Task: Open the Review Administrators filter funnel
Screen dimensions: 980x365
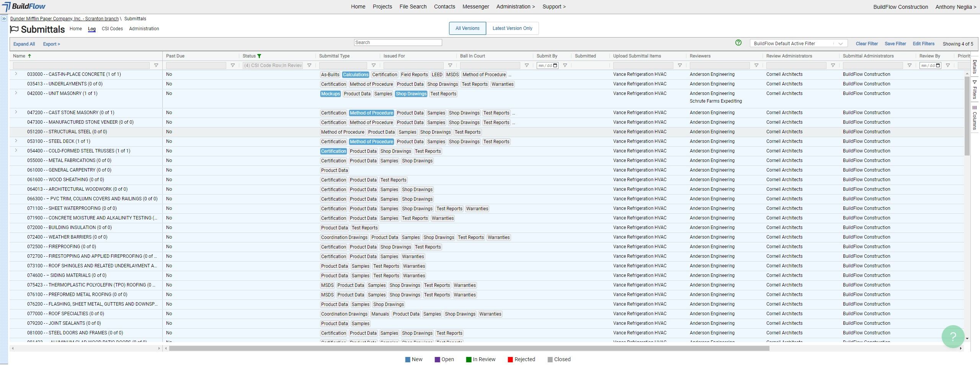Action: pos(833,65)
